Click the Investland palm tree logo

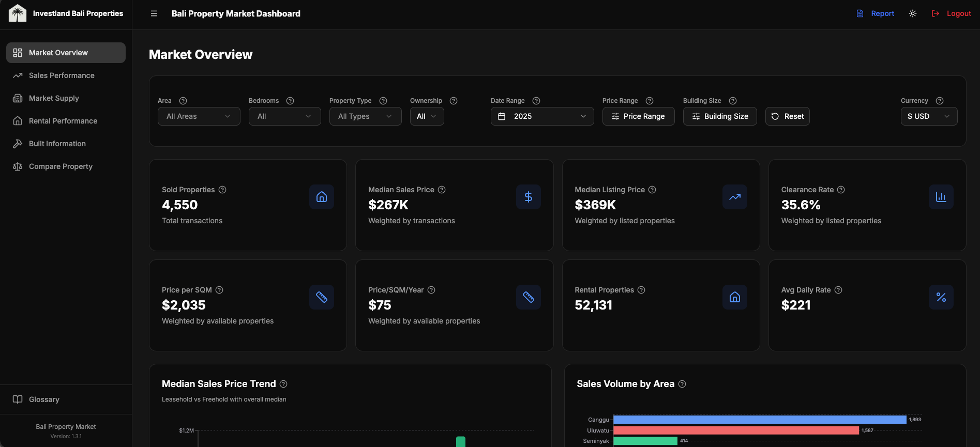(x=18, y=13)
